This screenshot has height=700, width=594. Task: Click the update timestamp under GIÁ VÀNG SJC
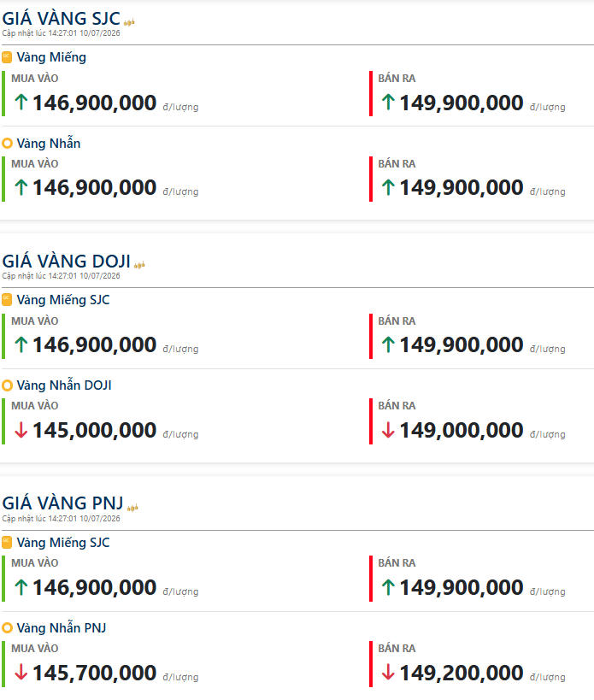pyautogui.click(x=62, y=33)
